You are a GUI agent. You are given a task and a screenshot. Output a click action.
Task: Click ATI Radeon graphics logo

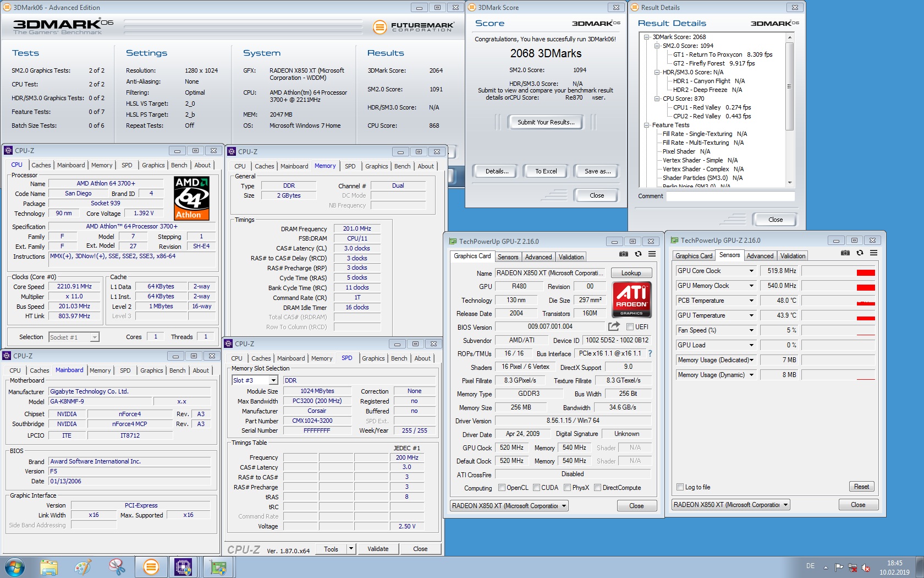click(x=632, y=299)
